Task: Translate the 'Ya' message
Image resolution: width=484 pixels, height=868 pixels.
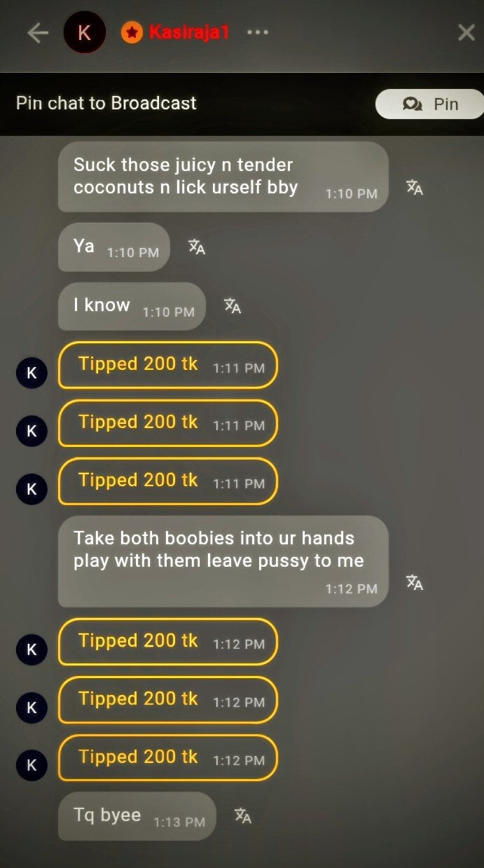Action: 197,247
